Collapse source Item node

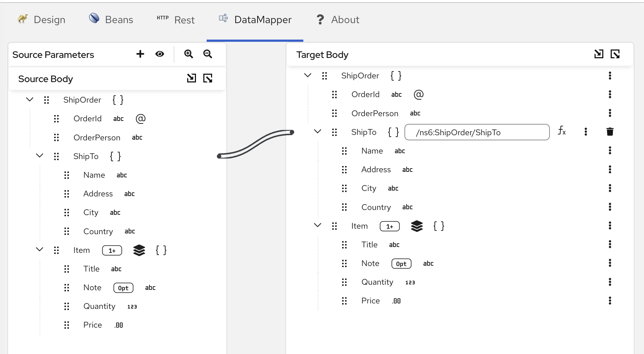pyautogui.click(x=40, y=250)
